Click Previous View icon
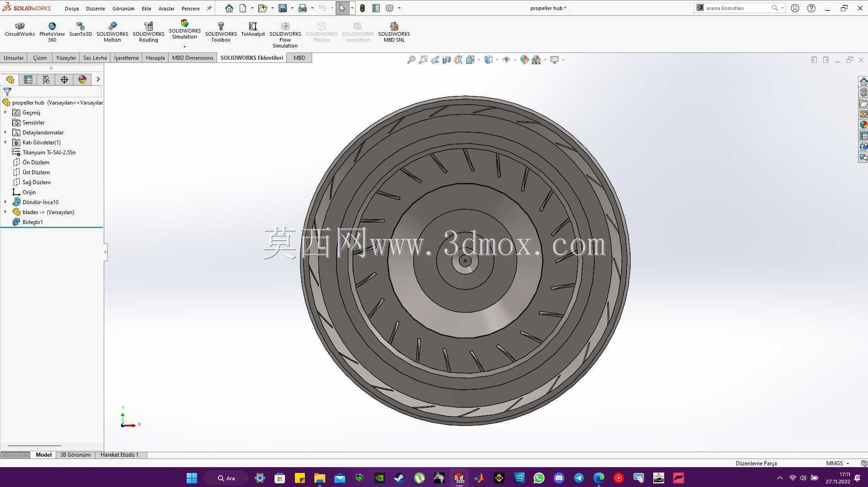Screen dimensions: 868x487 click(x=435, y=60)
